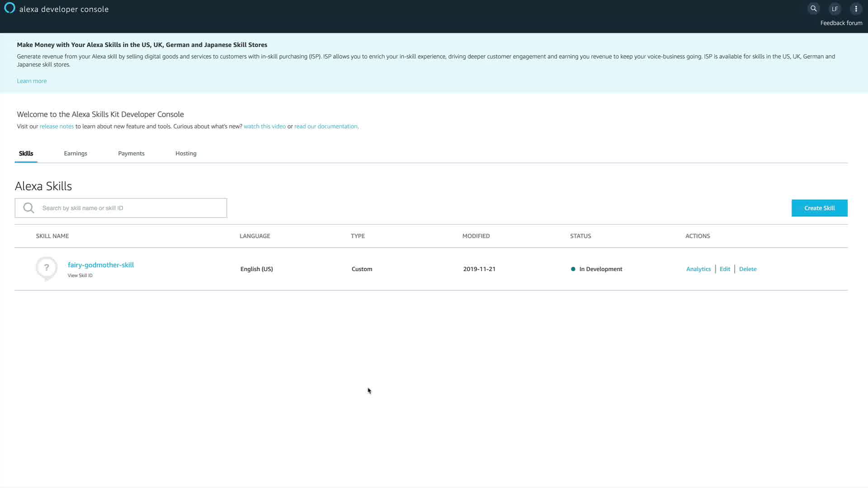Screen dimensions: 868x488
Task: Open the Hosting tab
Action: (186, 154)
